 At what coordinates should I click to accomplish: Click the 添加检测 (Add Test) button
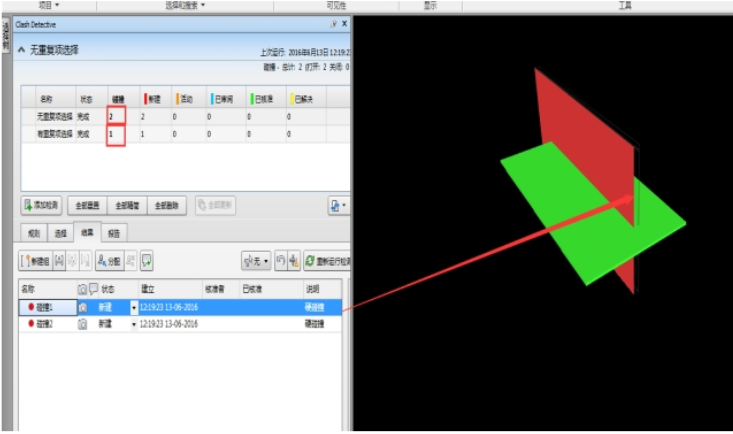click(x=43, y=205)
